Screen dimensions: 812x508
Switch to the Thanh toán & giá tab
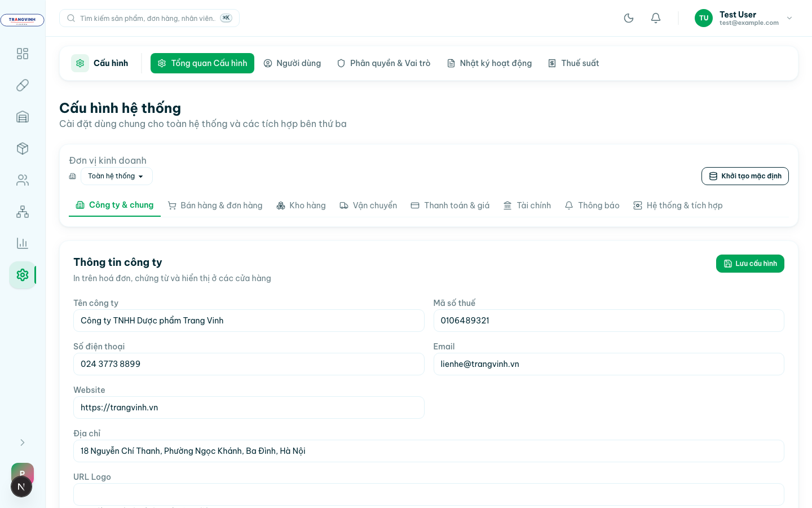pyautogui.click(x=450, y=205)
